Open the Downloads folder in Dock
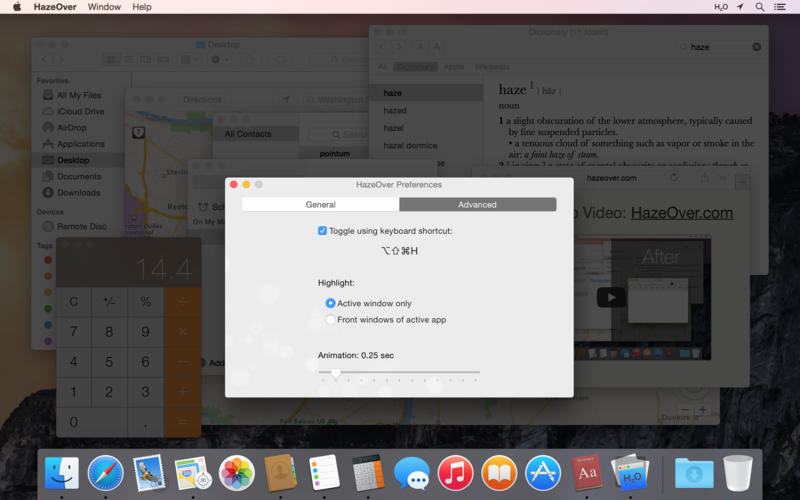Image resolution: width=800 pixels, height=500 pixels. 694,473
